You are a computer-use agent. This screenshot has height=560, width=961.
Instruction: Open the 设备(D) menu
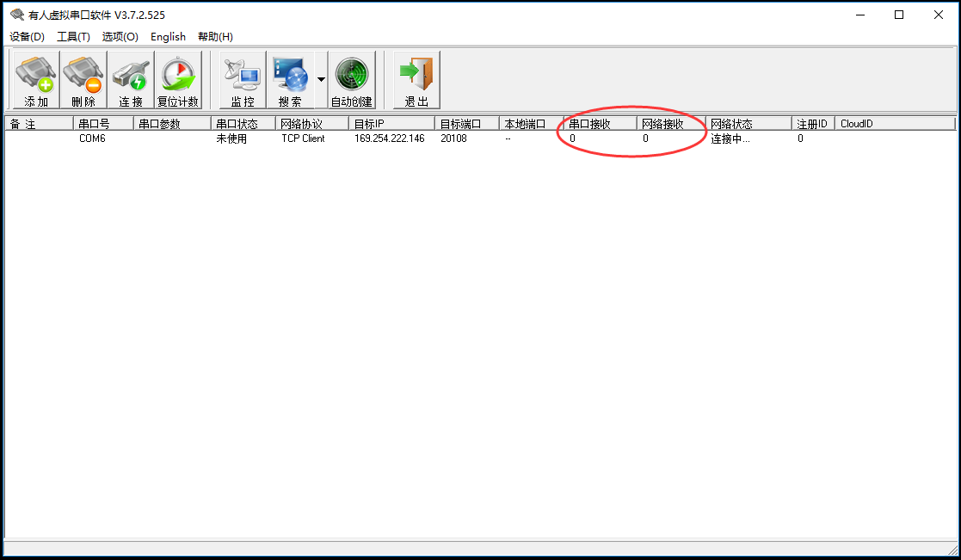click(27, 37)
